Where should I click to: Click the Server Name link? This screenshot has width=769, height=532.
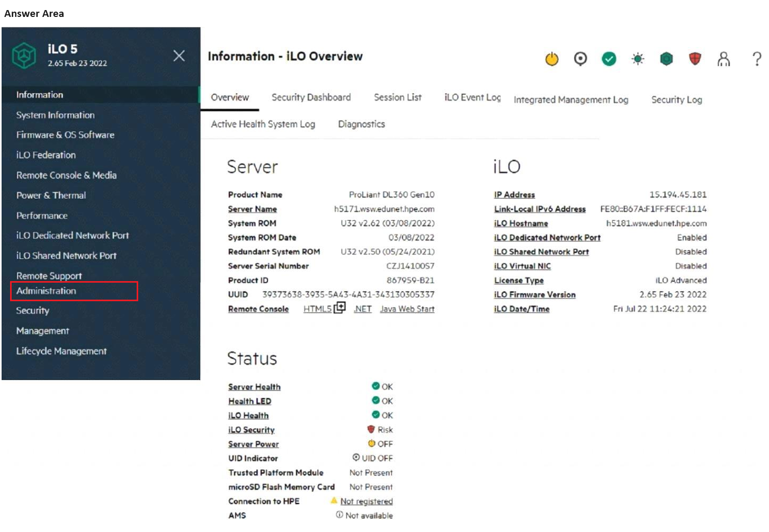[253, 209]
